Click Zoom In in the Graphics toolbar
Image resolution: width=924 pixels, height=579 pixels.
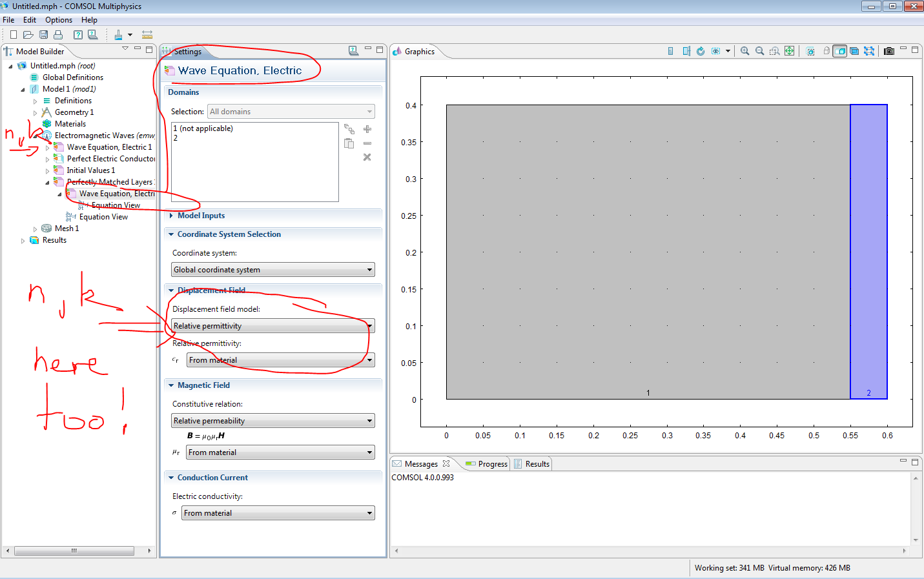pyautogui.click(x=744, y=51)
